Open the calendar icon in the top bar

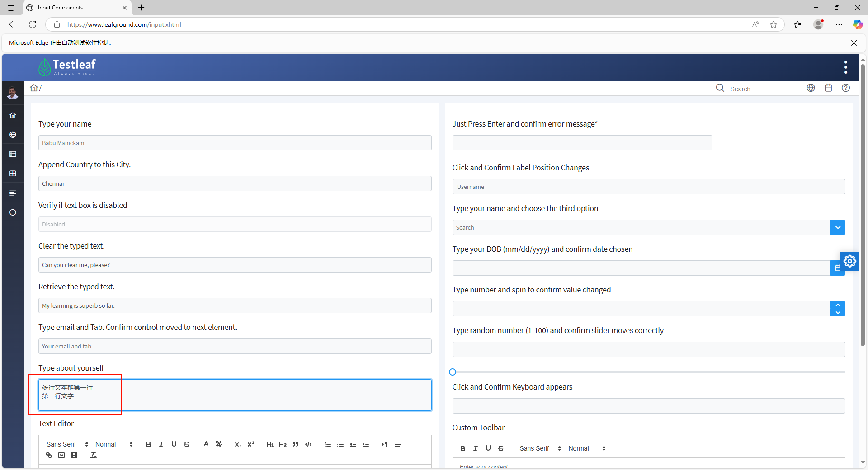tap(828, 88)
